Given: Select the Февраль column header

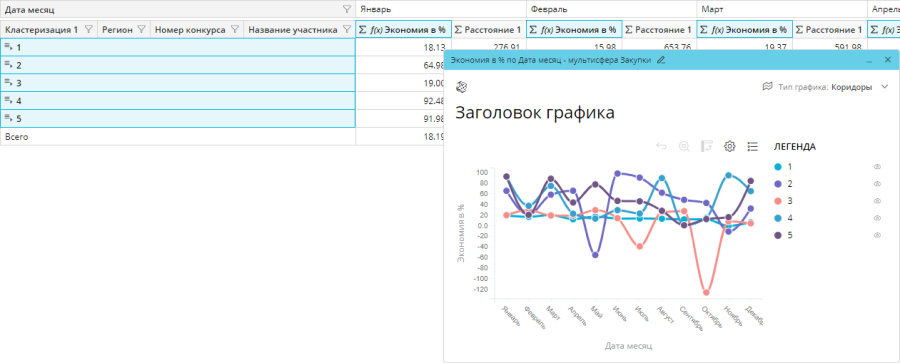Looking at the screenshot, I should [611, 10].
